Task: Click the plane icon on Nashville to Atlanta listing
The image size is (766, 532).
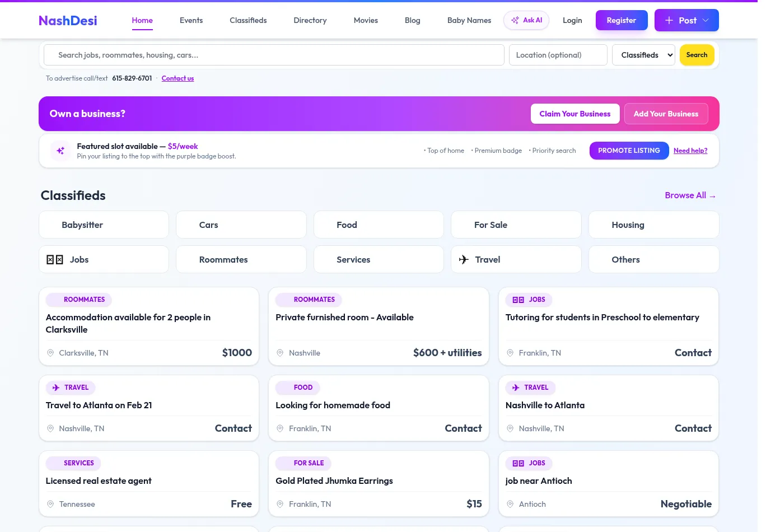Action: tap(516, 388)
